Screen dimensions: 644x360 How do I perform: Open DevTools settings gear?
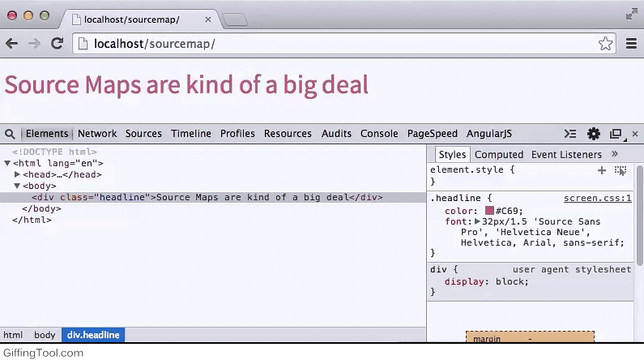click(594, 134)
